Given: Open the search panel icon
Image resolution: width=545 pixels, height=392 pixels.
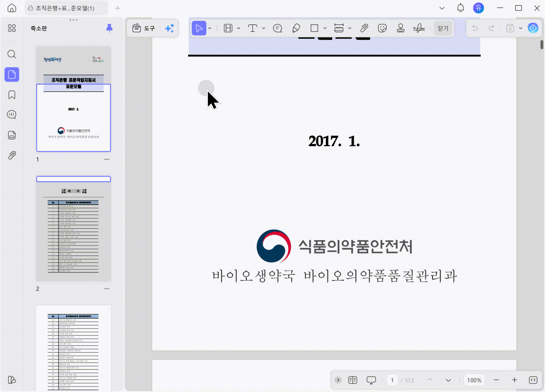Looking at the screenshot, I should (x=12, y=54).
